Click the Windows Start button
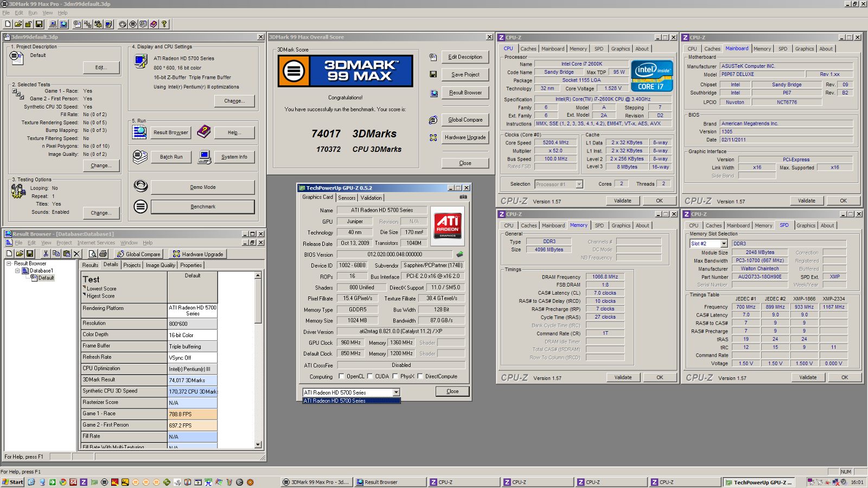The width and height of the screenshot is (868, 488). coord(12,482)
